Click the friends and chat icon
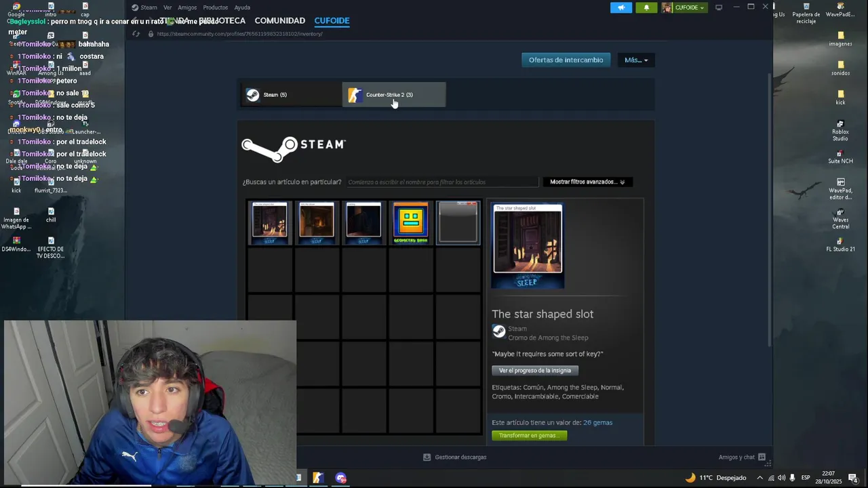 (x=762, y=457)
